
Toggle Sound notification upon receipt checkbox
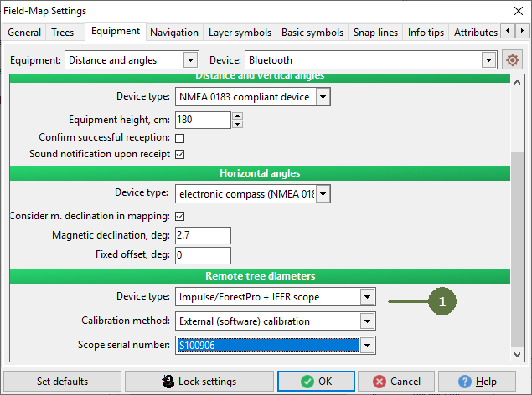click(x=180, y=155)
